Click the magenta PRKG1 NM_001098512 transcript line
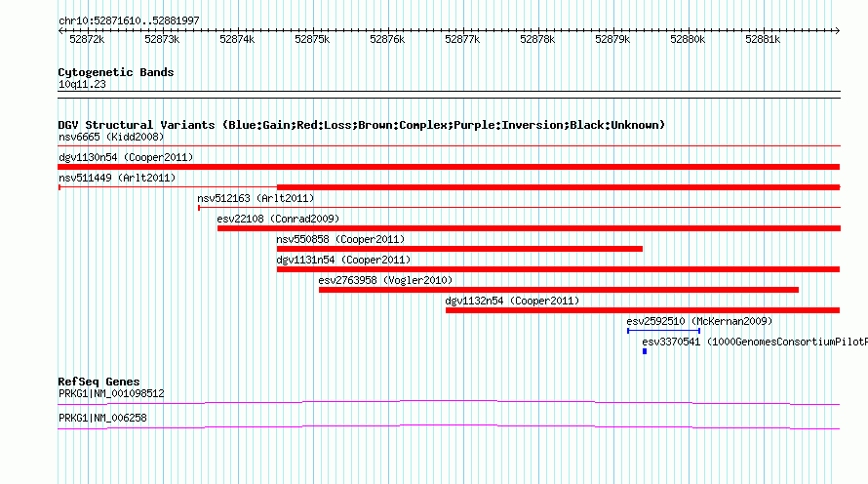This screenshot has width=868, height=484. (x=449, y=403)
